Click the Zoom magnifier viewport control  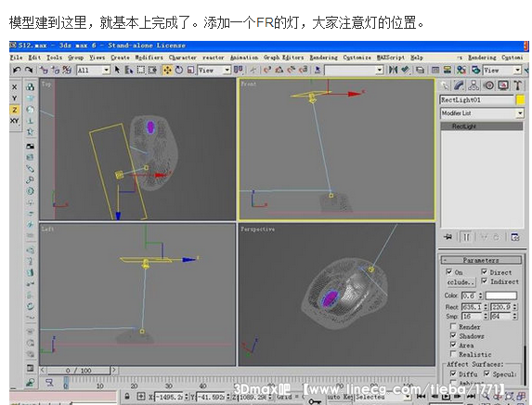coord(486,396)
